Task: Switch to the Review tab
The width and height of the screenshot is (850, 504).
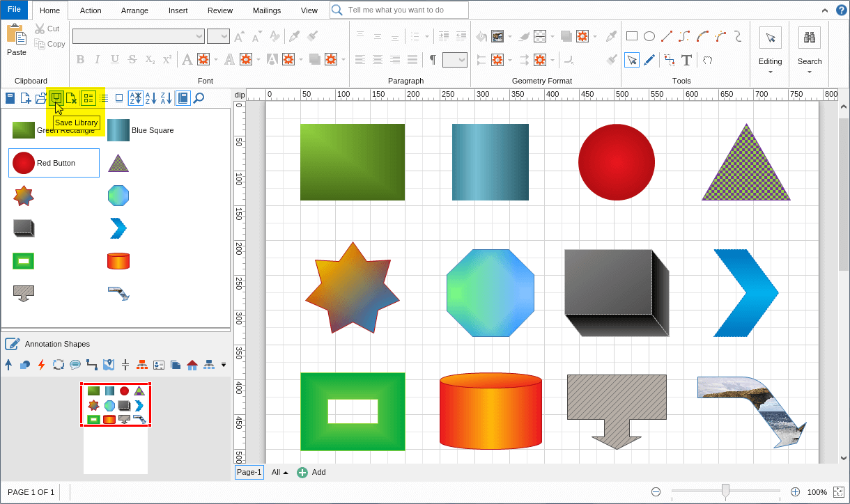Action: [220, 10]
